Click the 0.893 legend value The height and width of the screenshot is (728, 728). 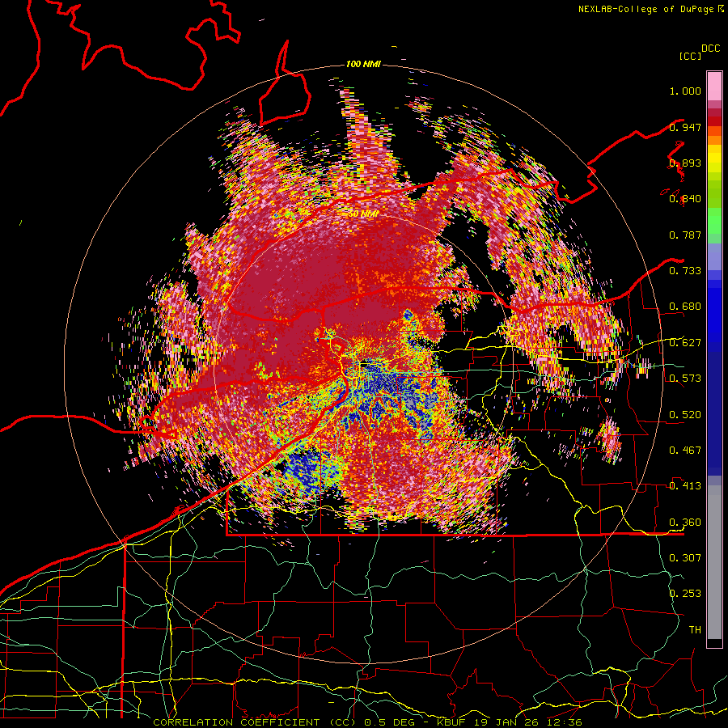tap(685, 163)
